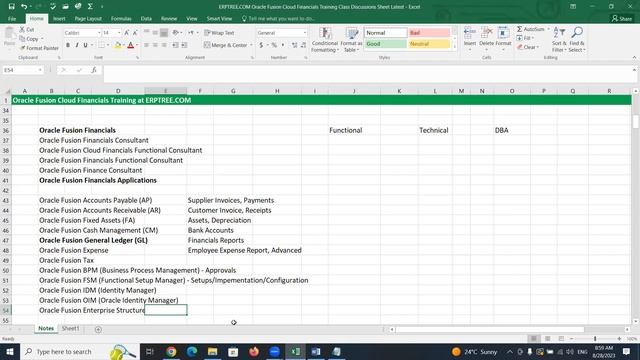
Task: Open the font name dropdown
Action: (x=99, y=33)
